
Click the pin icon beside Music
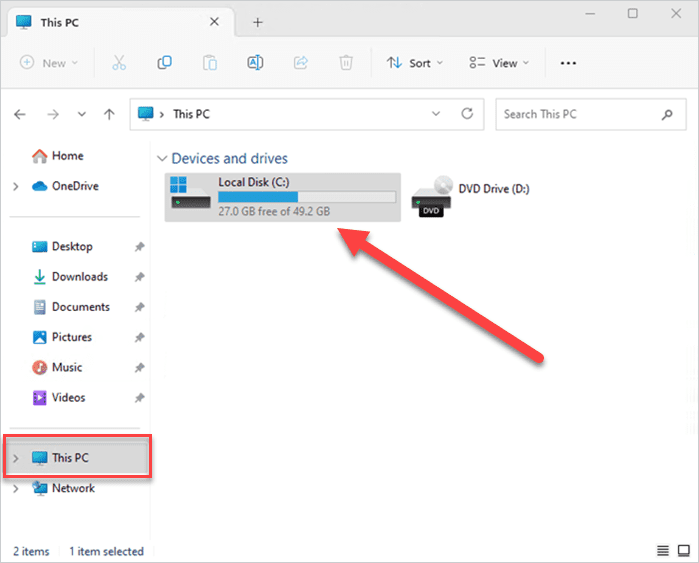point(140,367)
